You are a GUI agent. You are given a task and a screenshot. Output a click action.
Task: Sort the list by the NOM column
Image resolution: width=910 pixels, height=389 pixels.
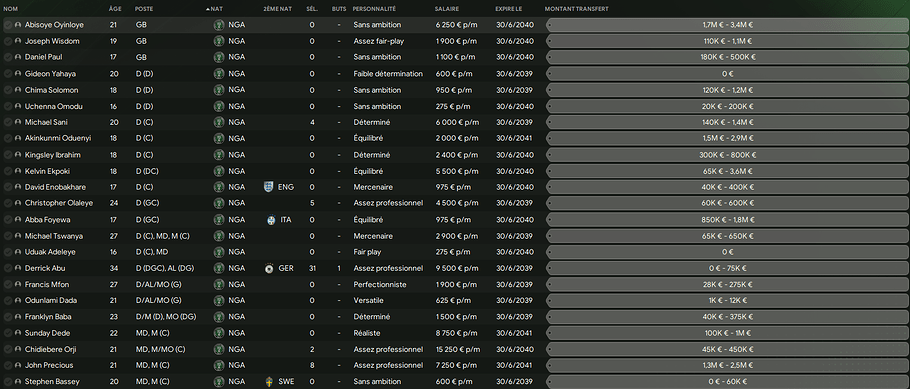(x=10, y=9)
